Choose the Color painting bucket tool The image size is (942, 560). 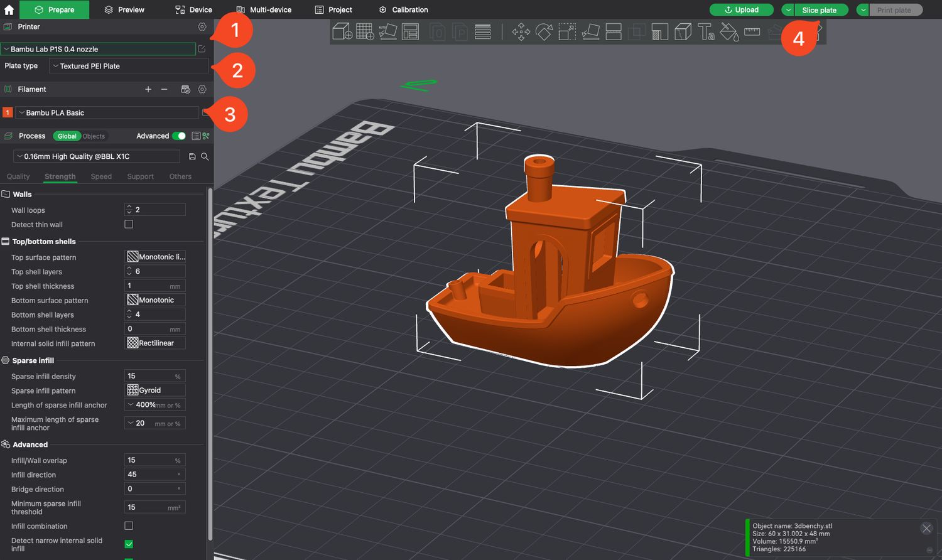[x=728, y=32]
